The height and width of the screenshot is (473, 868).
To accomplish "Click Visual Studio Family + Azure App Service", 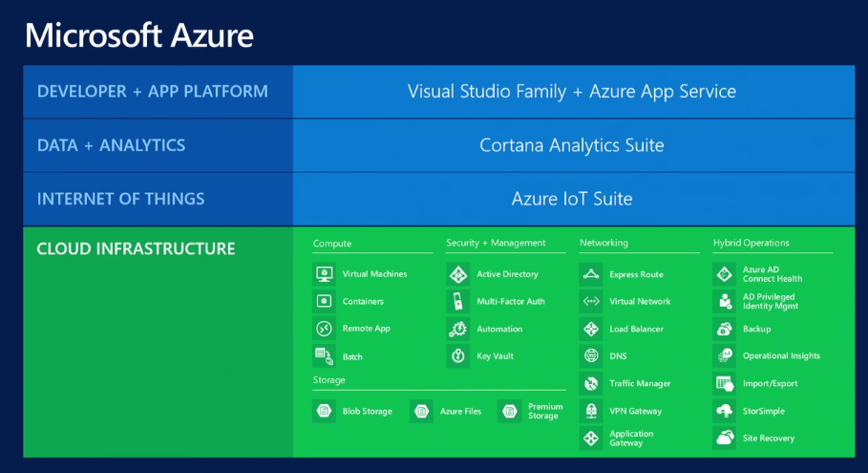I will click(x=572, y=92).
